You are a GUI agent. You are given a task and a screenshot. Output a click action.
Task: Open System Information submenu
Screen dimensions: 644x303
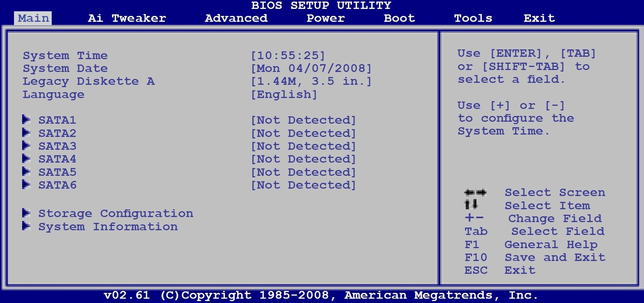click(108, 226)
